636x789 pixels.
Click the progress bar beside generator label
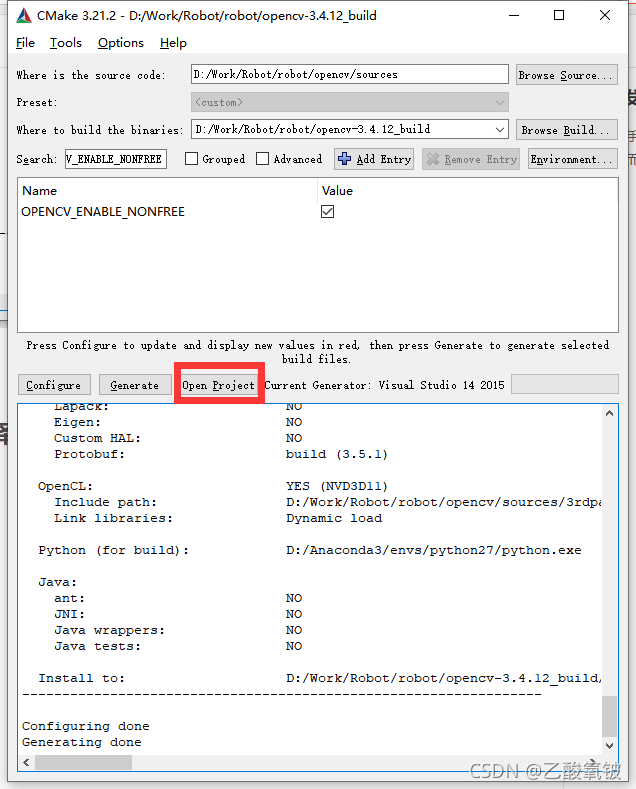(x=565, y=384)
